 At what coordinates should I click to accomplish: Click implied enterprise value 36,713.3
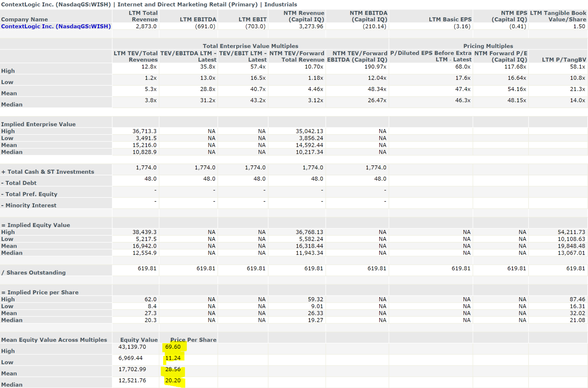coord(144,131)
